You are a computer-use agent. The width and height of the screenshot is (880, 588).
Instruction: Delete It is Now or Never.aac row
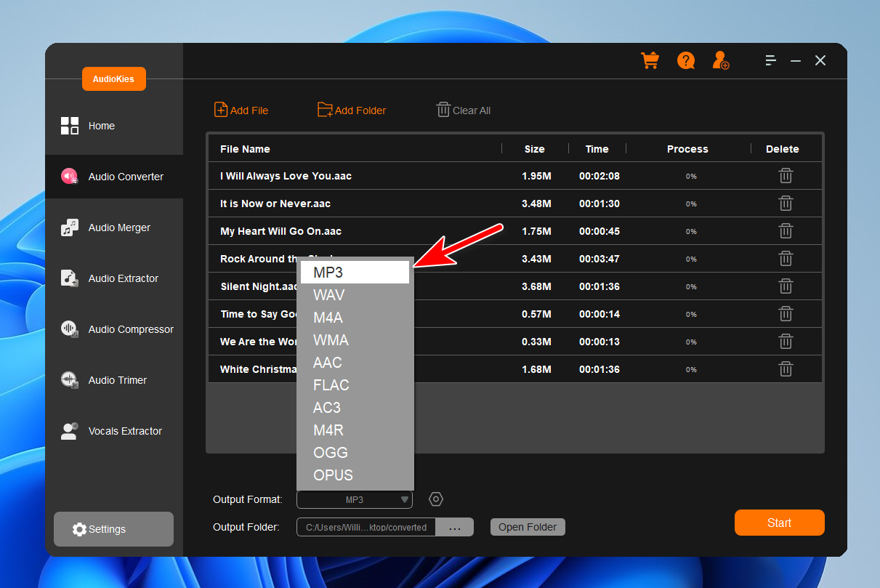point(786,204)
